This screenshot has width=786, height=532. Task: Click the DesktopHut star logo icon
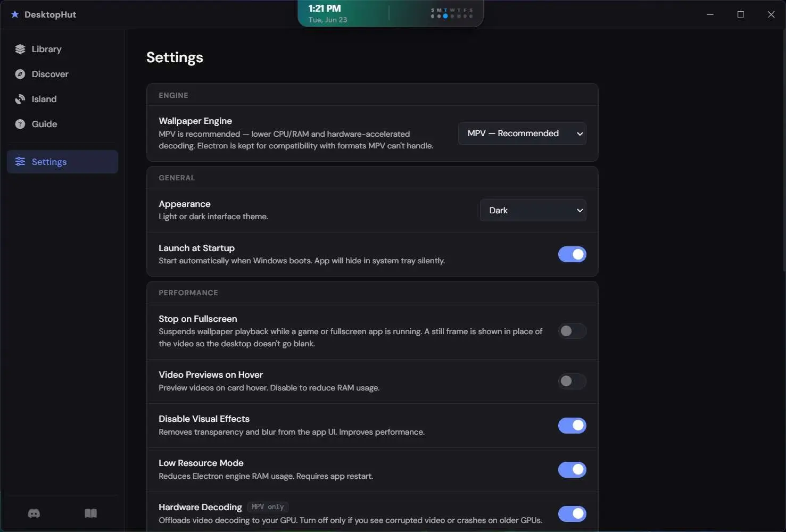pos(15,14)
